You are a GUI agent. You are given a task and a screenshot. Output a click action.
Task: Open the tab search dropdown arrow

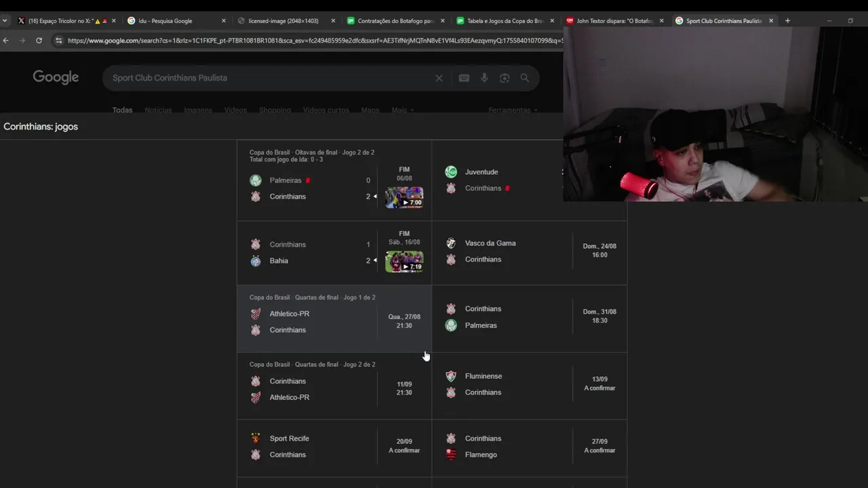pos(5,21)
